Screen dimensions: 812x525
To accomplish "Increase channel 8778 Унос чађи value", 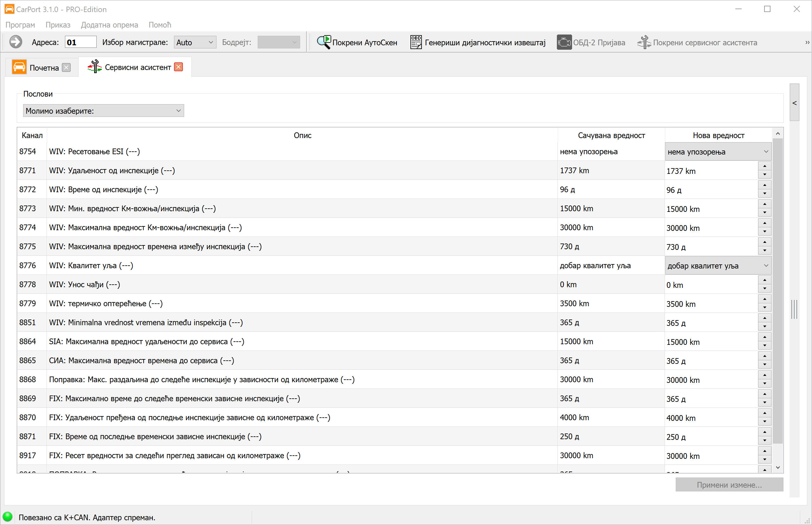I will 764,280.
